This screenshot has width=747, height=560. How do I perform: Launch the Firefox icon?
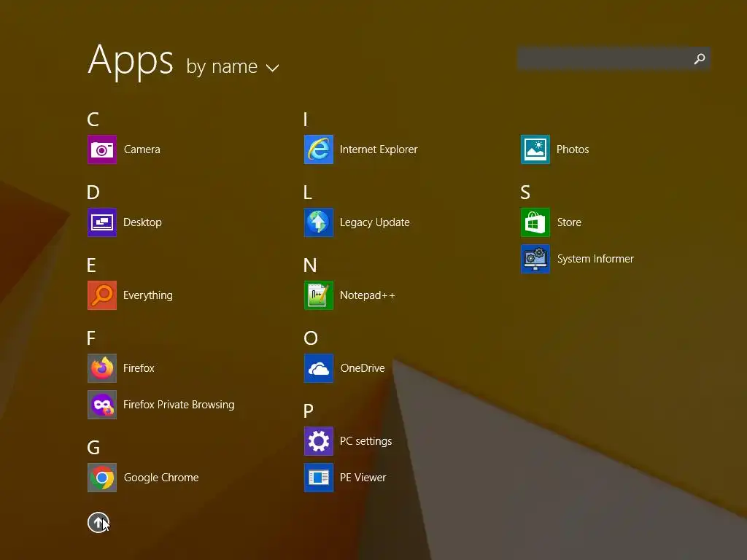(102, 368)
